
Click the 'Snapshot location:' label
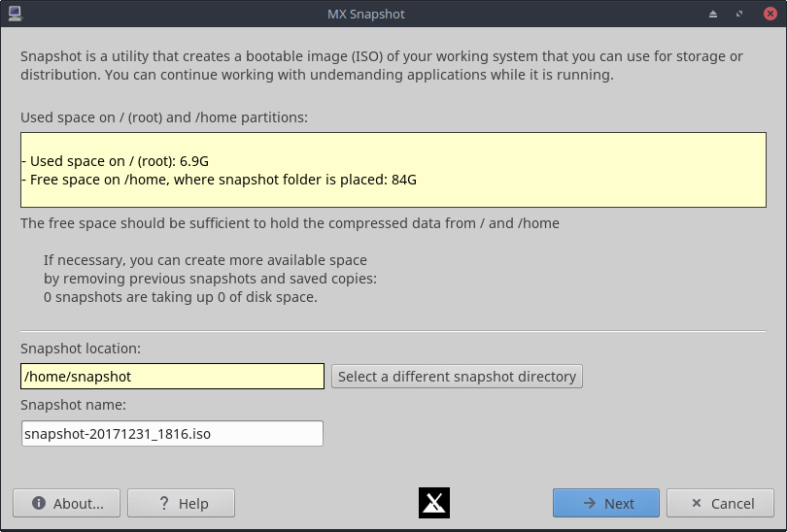click(81, 348)
